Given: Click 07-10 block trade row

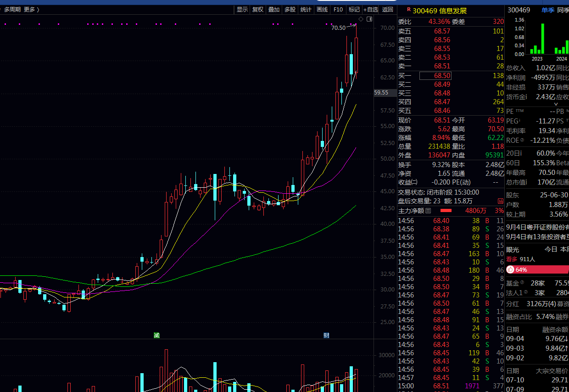Looking at the screenshot, I should tap(537, 380).
